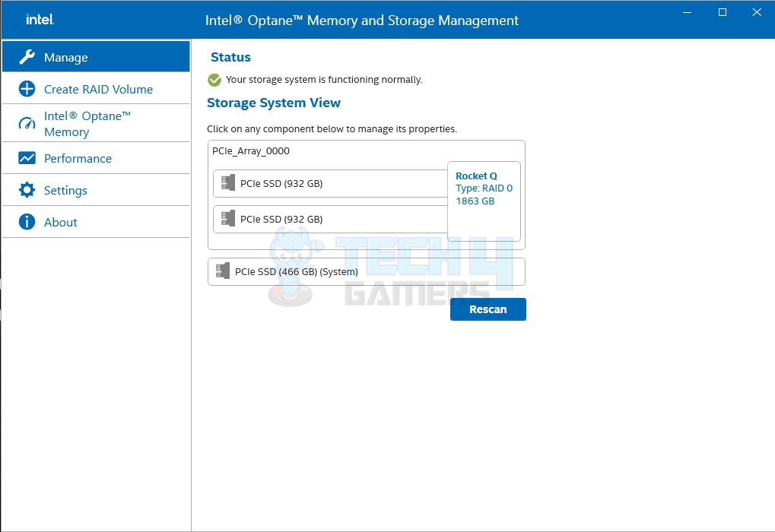
Task: Open the Settings page
Action: pyautogui.click(x=96, y=190)
